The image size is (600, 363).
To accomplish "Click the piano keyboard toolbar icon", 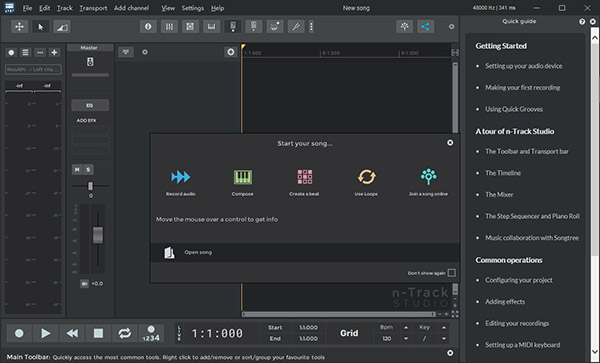I will click(211, 26).
